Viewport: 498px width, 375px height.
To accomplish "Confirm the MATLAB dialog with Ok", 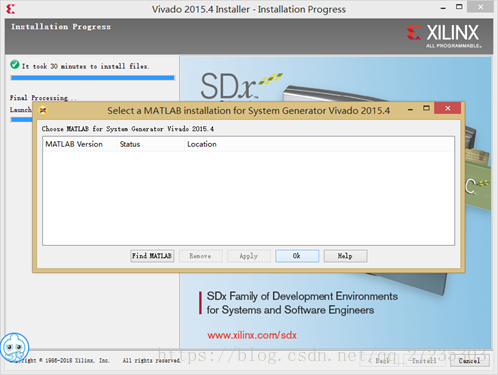I will pos(297,256).
